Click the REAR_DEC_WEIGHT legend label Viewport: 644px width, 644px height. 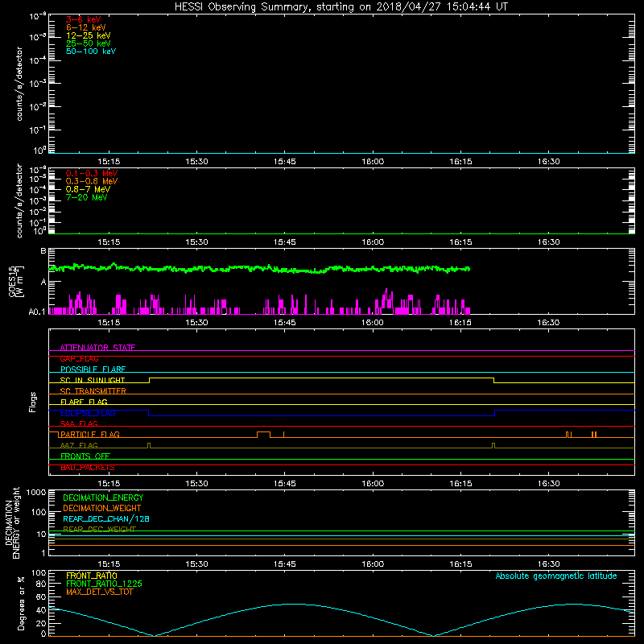tap(99, 529)
